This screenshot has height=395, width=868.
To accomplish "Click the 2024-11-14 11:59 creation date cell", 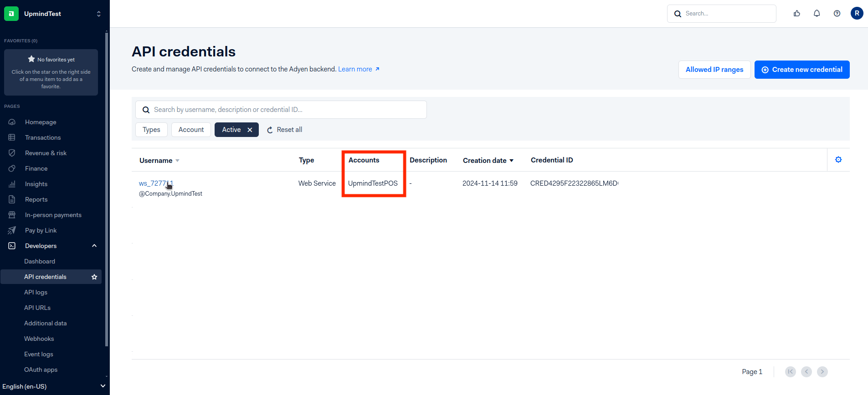I will coord(490,183).
